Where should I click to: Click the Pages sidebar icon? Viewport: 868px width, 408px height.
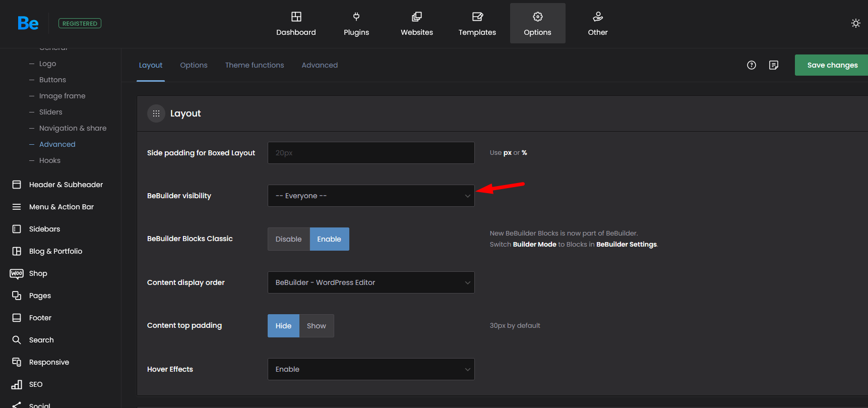[17, 296]
